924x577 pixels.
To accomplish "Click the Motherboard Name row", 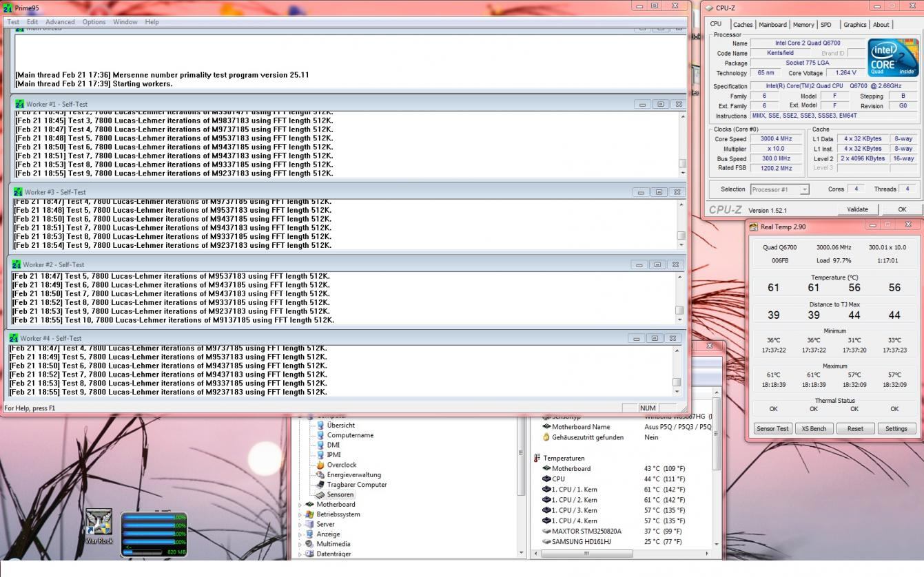I will pos(627,426).
